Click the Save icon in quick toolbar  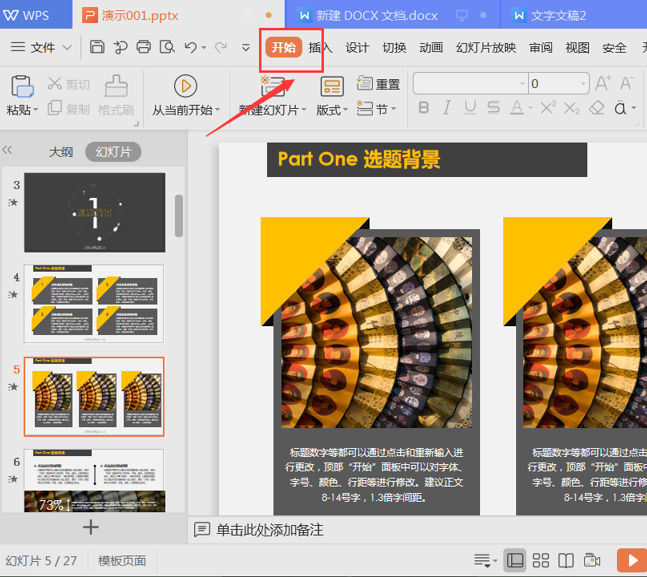pyautogui.click(x=97, y=47)
